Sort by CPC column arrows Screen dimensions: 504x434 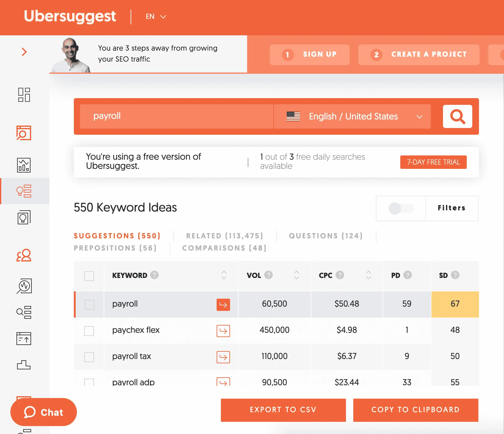click(369, 275)
